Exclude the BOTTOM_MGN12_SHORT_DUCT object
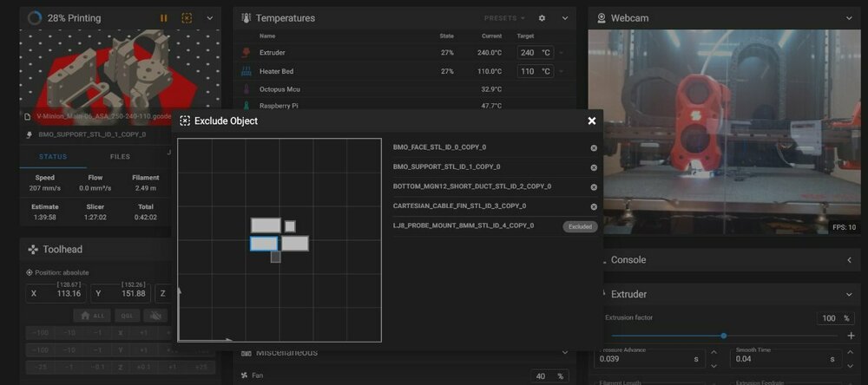This screenshot has width=868, height=385. (594, 187)
